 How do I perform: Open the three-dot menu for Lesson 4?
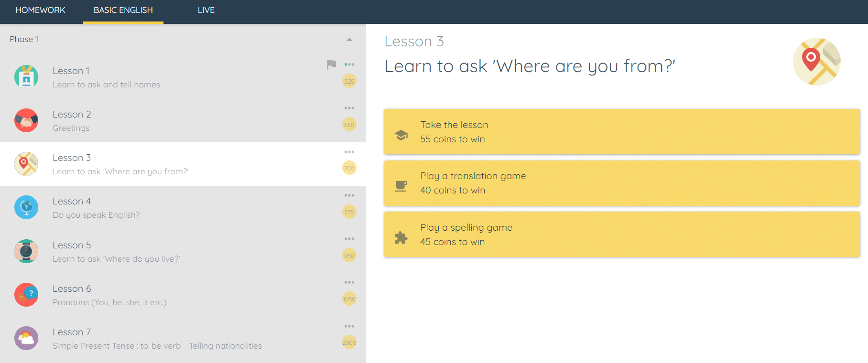[349, 195]
